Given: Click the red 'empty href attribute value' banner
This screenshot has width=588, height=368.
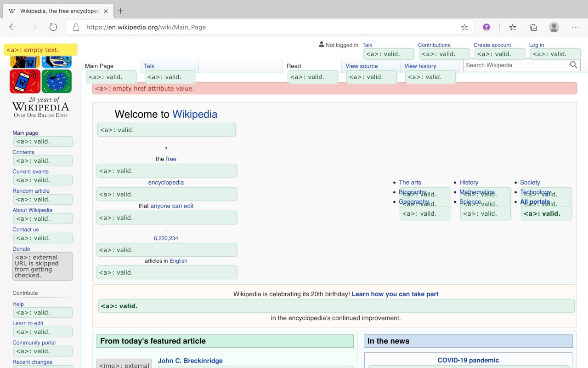Looking at the screenshot, I should [334, 88].
